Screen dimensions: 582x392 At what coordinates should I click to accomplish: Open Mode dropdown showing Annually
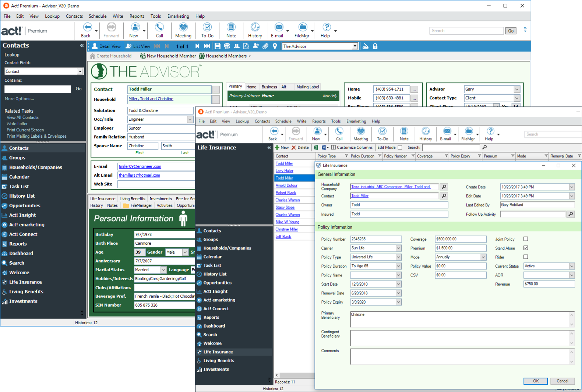(x=483, y=257)
